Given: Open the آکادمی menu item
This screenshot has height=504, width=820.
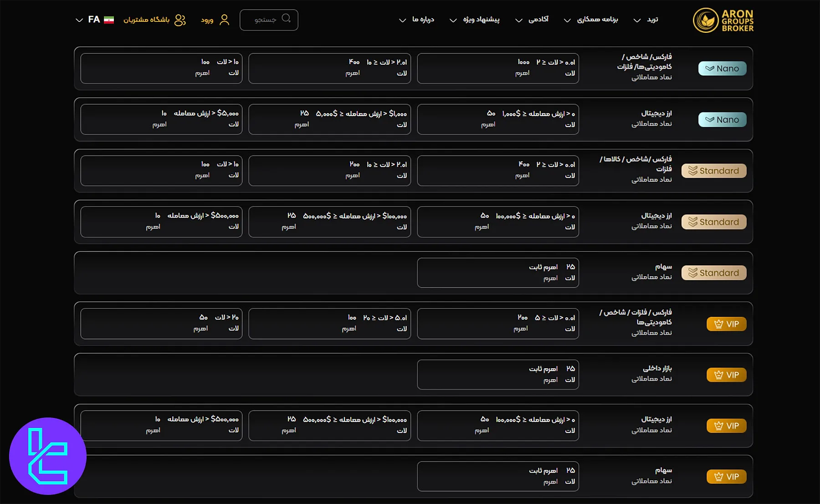Looking at the screenshot, I should (538, 20).
